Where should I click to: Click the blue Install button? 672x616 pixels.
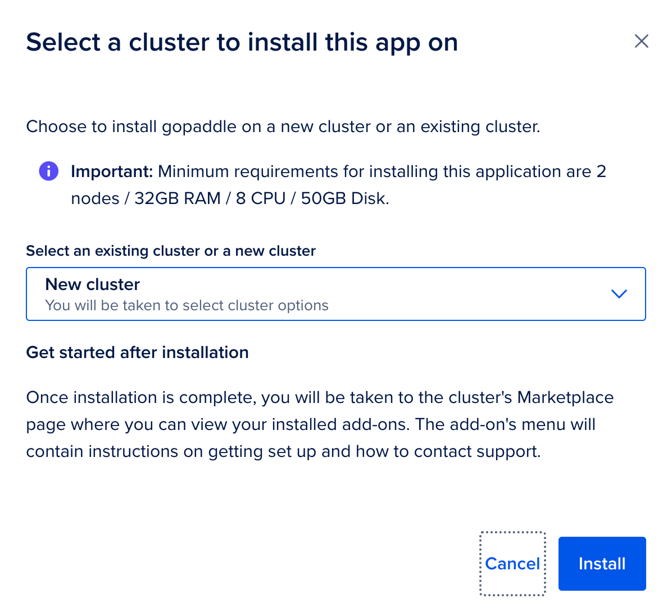(x=602, y=563)
